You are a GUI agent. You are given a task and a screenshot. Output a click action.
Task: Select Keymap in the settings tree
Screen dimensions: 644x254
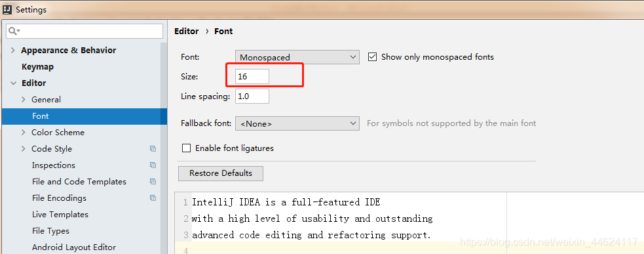click(38, 67)
